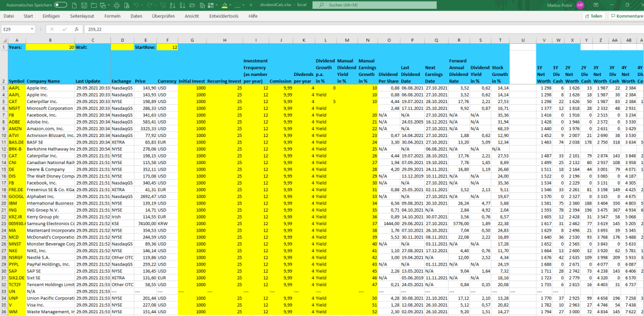Click the Undo arrow icon
The height and width of the screenshot is (316, 644).
point(136,5)
